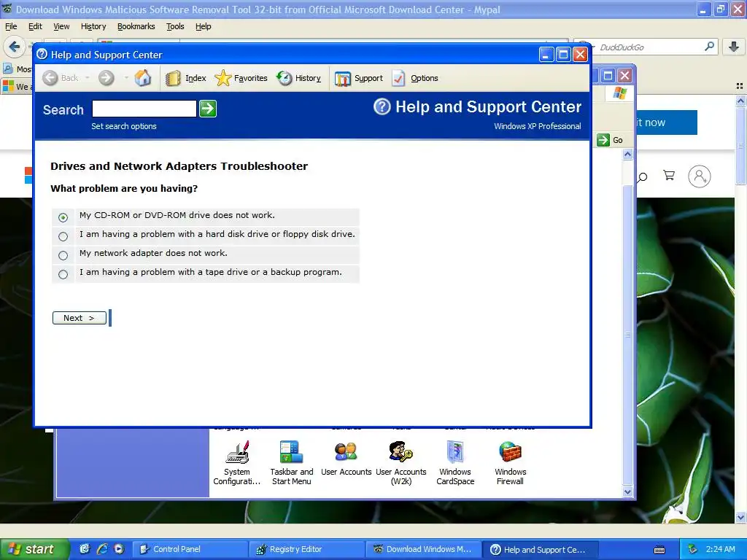The width and height of the screenshot is (747, 560).
Task: Open the Back button history dropdown arrow
Action: (88, 78)
